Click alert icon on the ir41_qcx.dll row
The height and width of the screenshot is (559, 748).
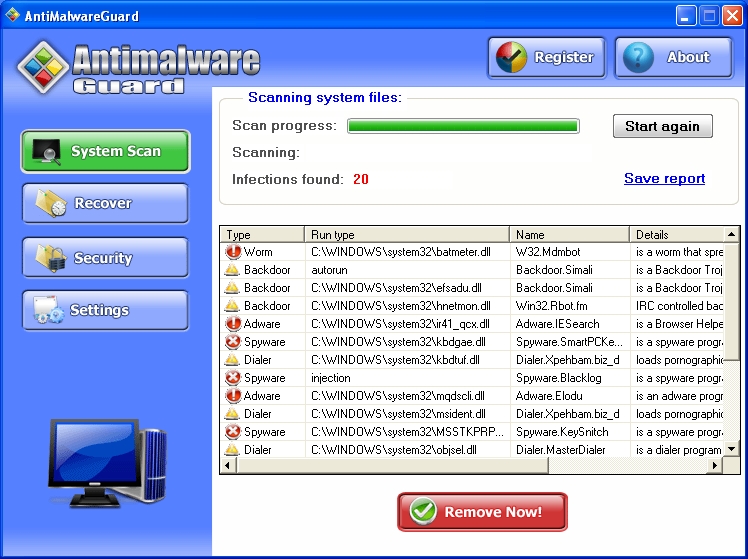[233, 324]
